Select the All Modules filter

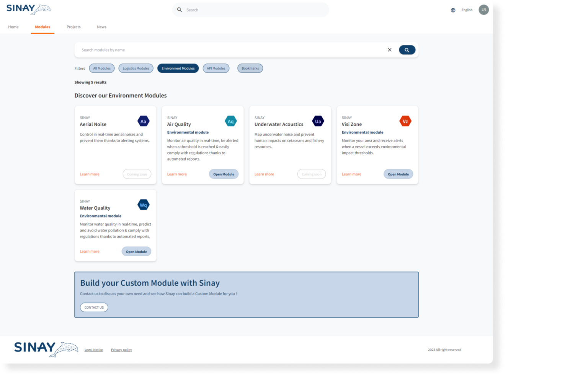[102, 68]
